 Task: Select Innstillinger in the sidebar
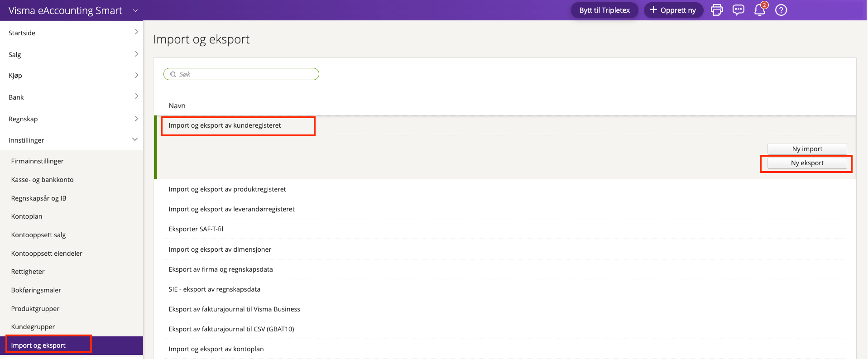coord(26,140)
